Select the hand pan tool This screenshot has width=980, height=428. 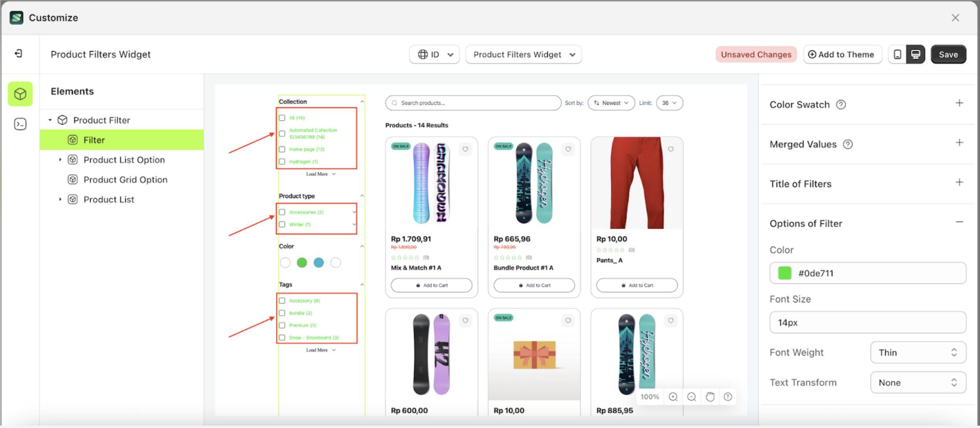pos(710,397)
